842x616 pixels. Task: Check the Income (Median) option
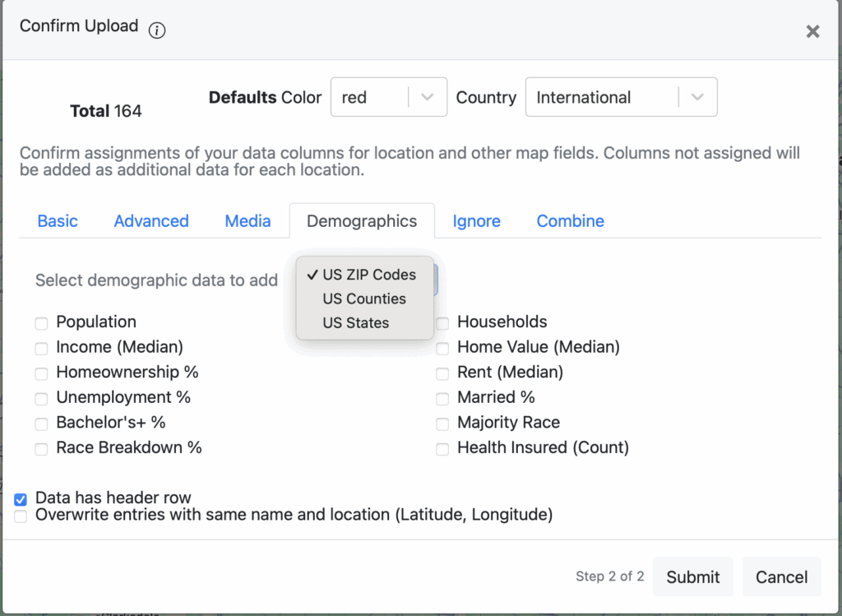[x=42, y=348]
